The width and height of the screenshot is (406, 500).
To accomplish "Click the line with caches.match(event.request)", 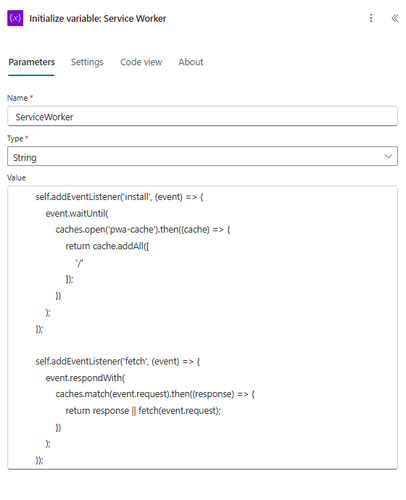I will tap(155, 394).
